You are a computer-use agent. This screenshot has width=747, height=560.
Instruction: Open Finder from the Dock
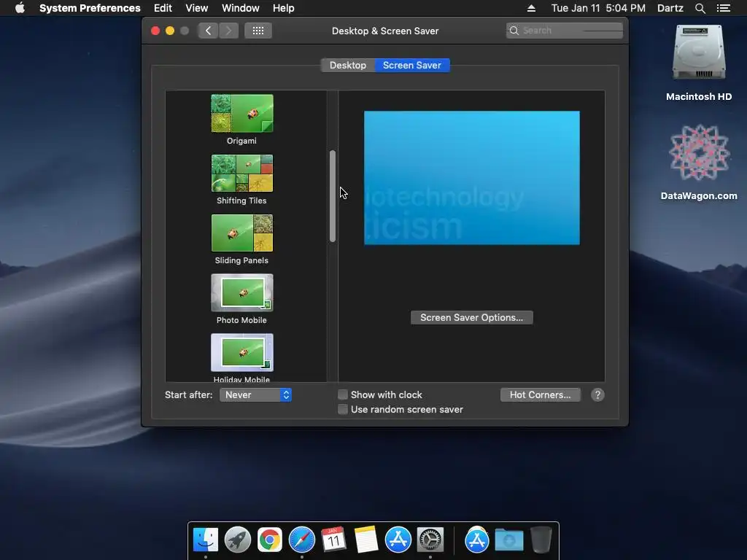pyautogui.click(x=205, y=540)
